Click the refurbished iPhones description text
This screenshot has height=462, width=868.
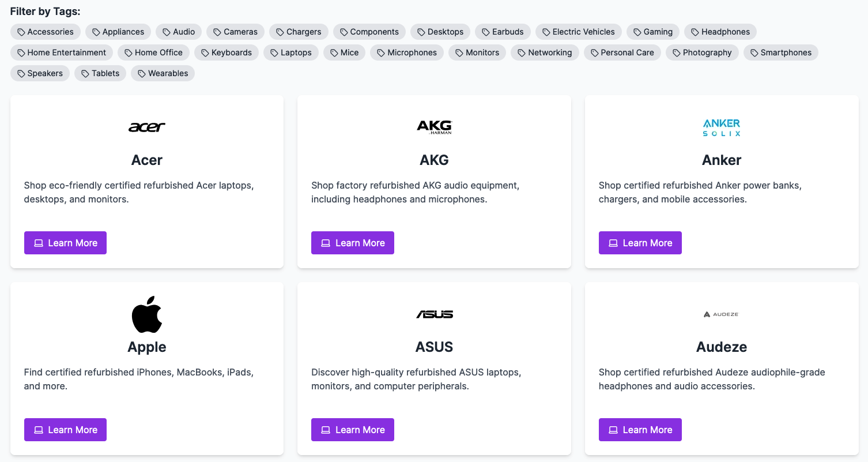(x=139, y=380)
